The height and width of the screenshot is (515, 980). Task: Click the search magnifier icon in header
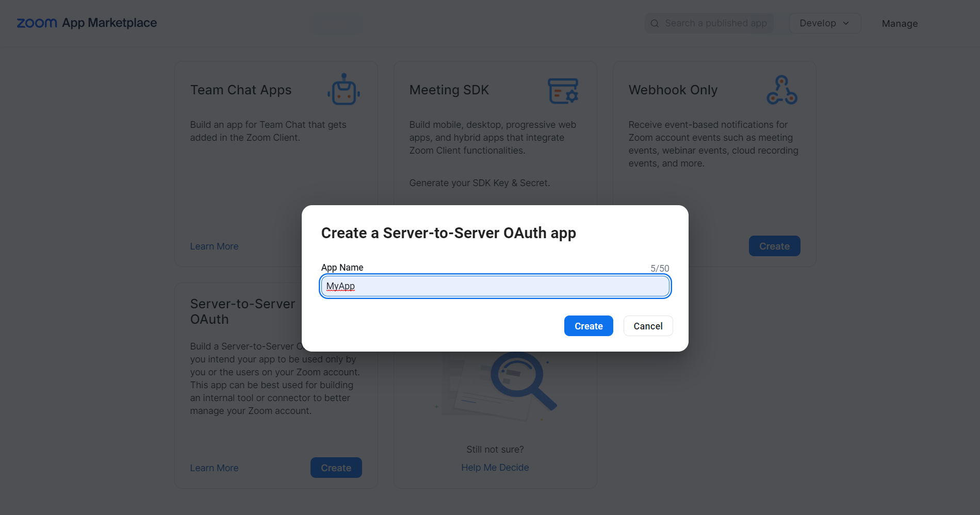(x=655, y=23)
